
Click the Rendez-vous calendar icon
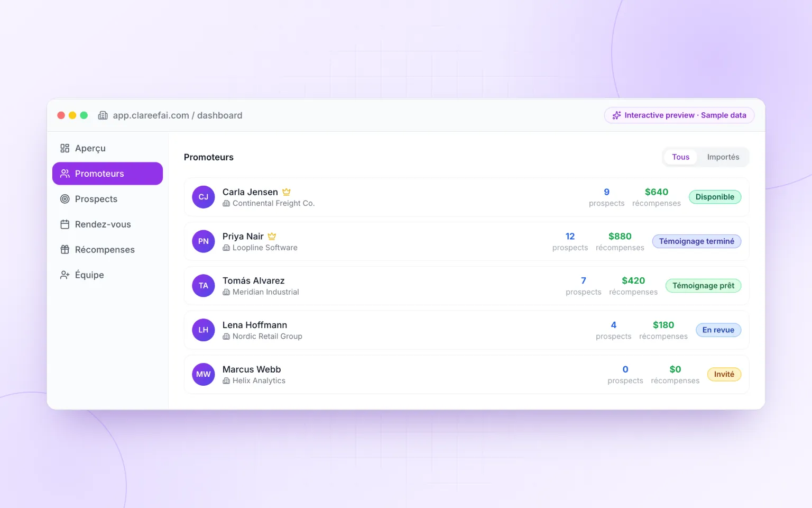coord(65,224)
